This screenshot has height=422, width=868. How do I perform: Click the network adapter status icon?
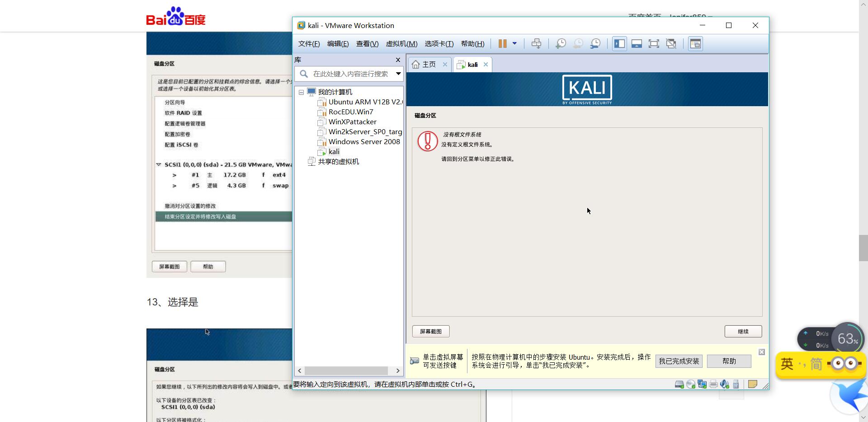point(702,384)
